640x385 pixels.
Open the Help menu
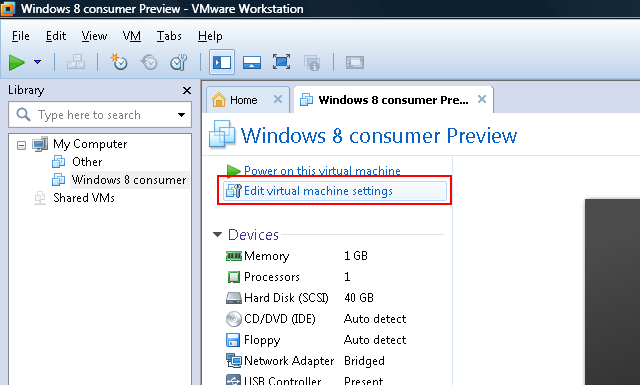coord(210,36)
